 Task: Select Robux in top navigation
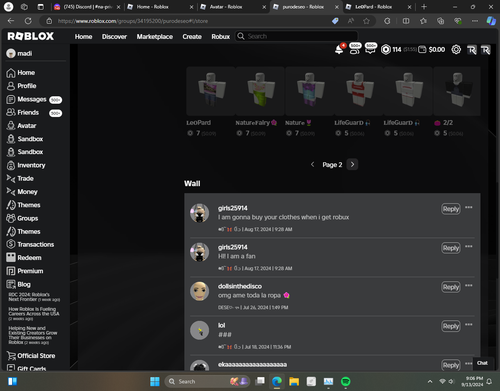221,36
